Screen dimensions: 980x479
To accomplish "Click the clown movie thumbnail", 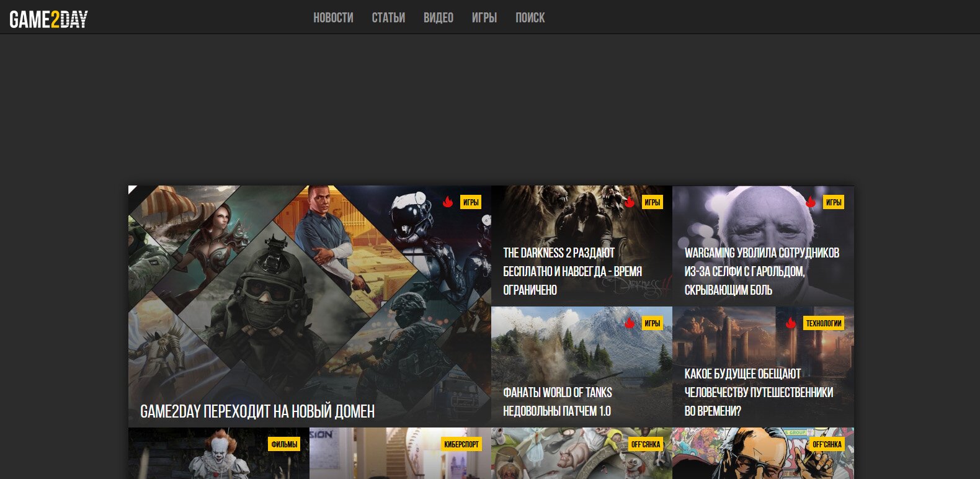I will pyautogui.click(x=219, y=453).
